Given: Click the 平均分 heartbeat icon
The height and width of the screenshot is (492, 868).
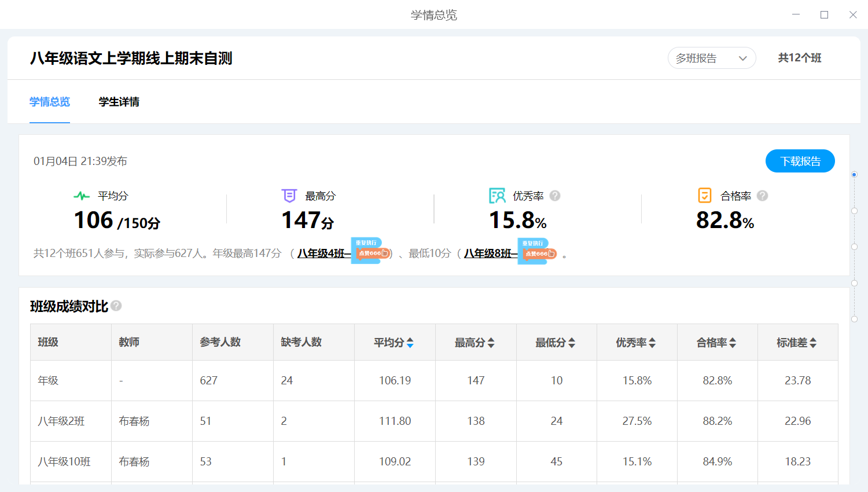Looking at the screenshot, I should click(x=82, y=196).
